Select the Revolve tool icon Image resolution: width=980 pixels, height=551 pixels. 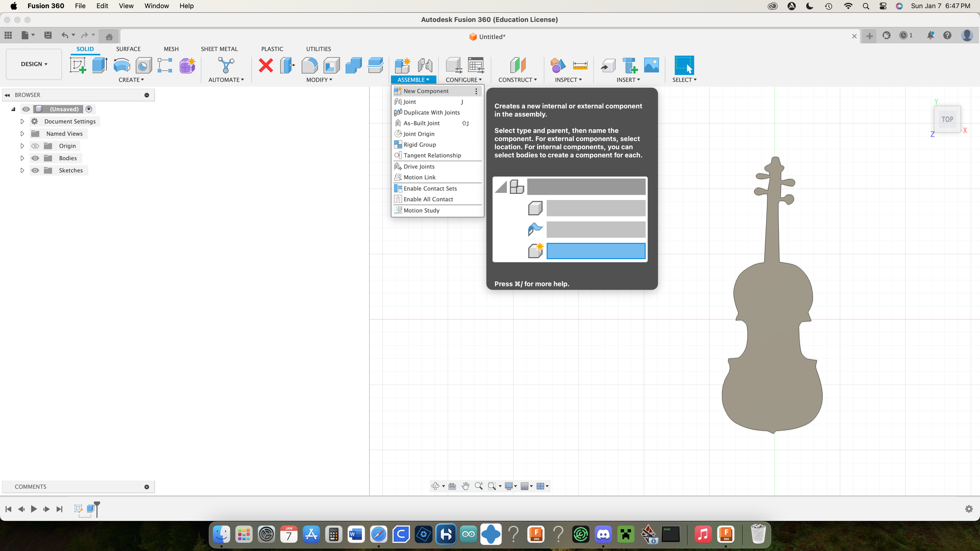click(122, 65)
